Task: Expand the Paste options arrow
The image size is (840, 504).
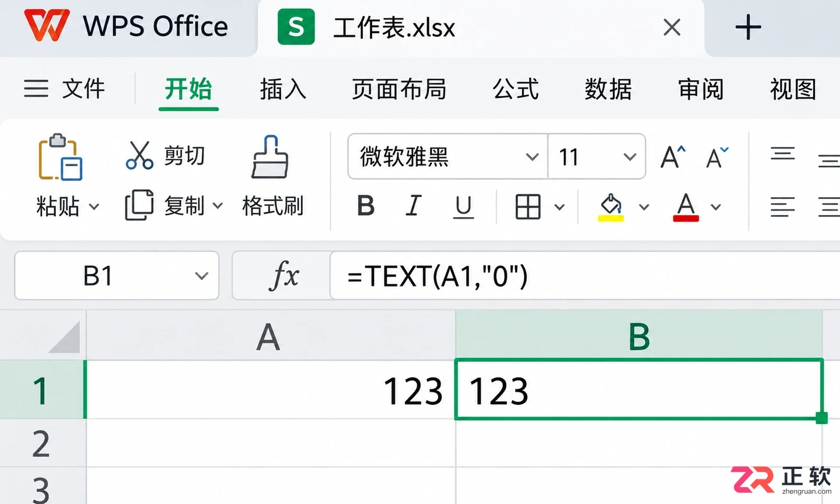Action: (x=94, y=206)
